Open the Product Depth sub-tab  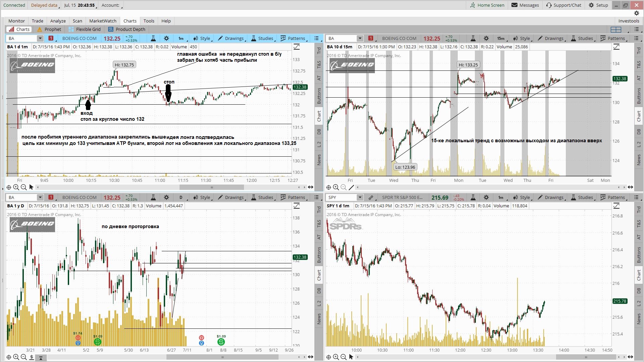(127, 30)
